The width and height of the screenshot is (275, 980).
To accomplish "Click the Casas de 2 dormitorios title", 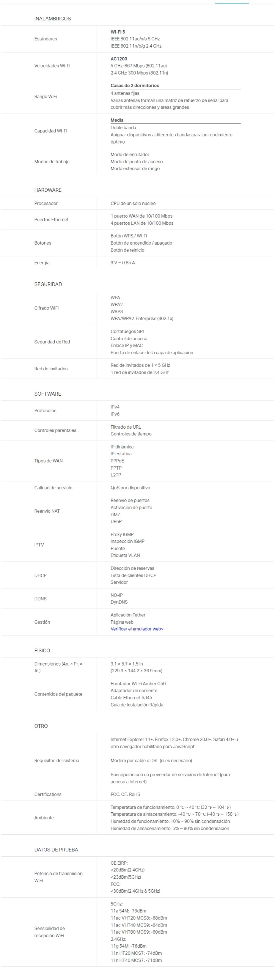I will click(x=135, y=85).
